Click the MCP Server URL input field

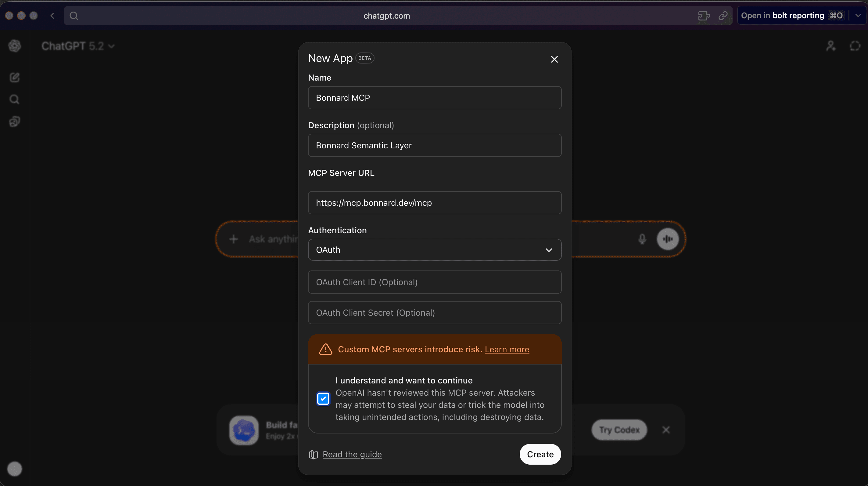(434, 203)
